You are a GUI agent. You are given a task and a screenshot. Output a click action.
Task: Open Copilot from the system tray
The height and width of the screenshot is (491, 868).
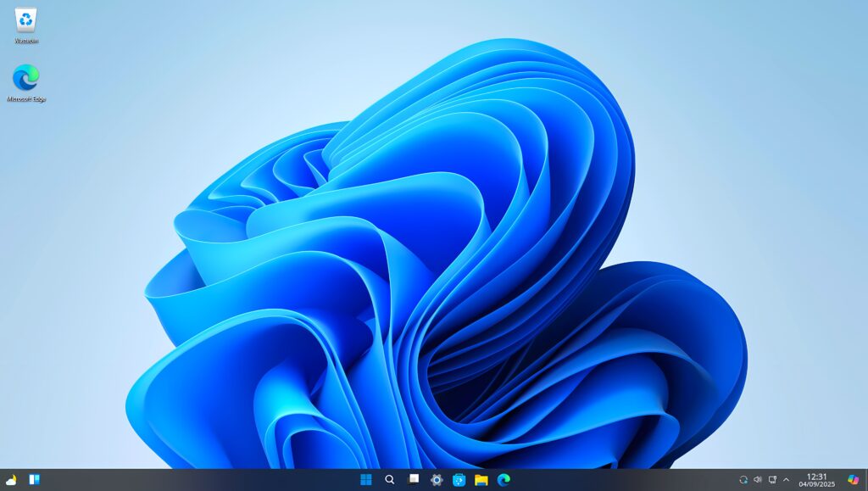point(853,480)
